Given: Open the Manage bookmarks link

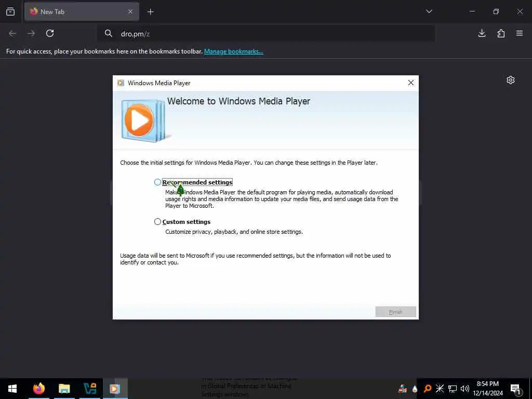Looking at the screenshot, I should [233, 51].
